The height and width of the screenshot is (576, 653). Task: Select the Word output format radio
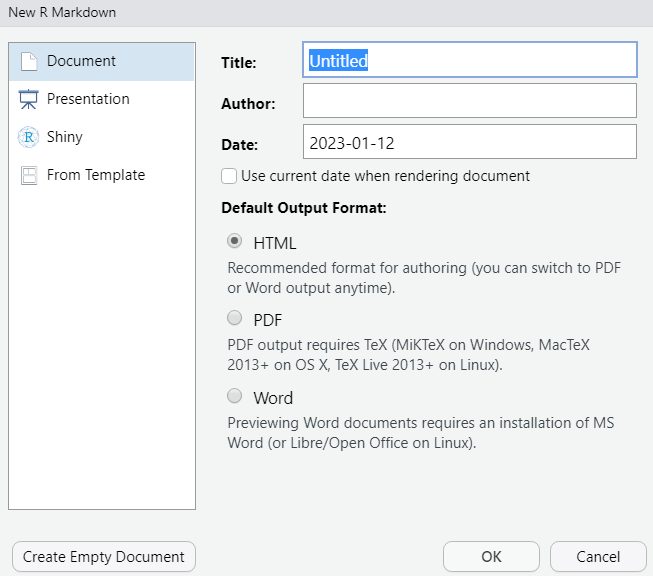coord(235,396)
